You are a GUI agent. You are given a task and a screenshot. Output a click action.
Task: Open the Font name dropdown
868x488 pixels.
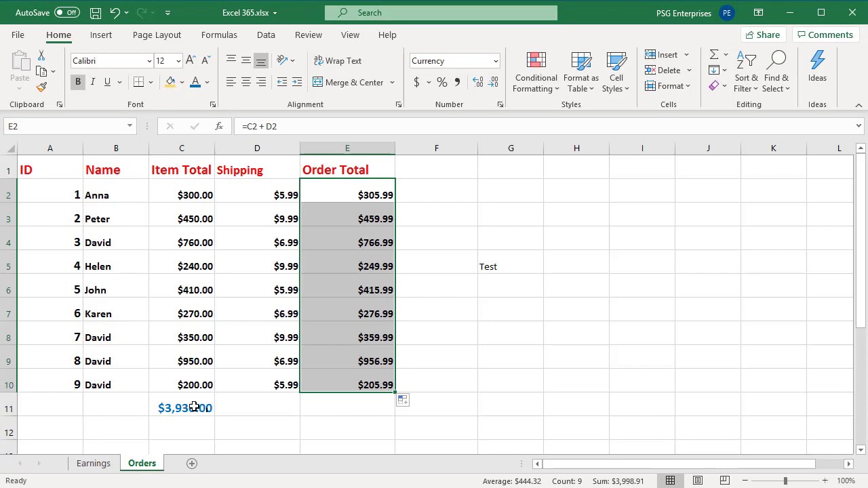(x=149, y=61)
